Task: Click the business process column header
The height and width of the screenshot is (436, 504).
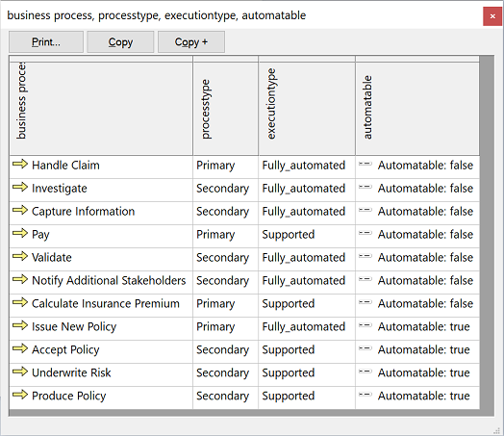Action: pos(101,108)
